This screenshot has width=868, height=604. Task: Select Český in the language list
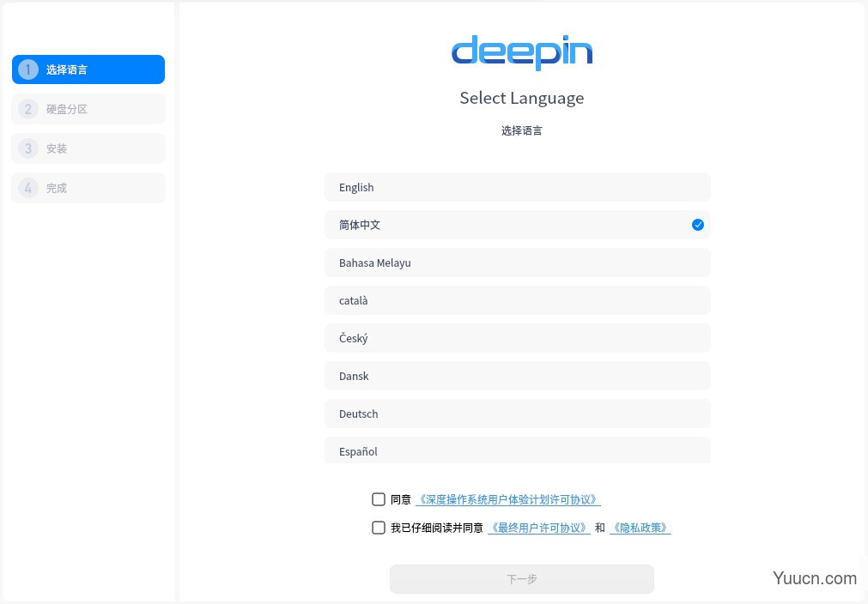[517, 338]
